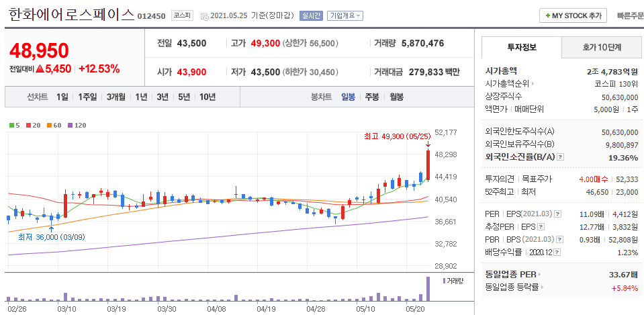Select the 5년 line chart period
Screen dimensions: 644x315
point(184,97)
